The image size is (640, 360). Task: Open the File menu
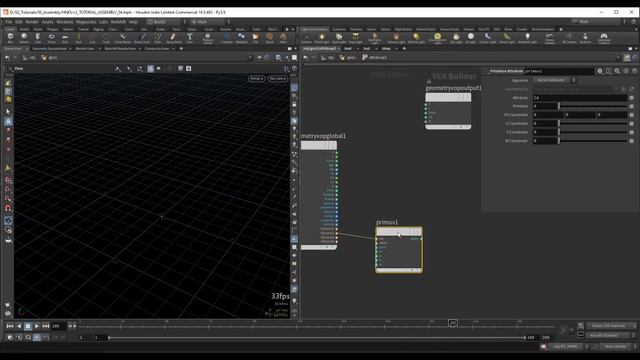[x=9, y=22]
